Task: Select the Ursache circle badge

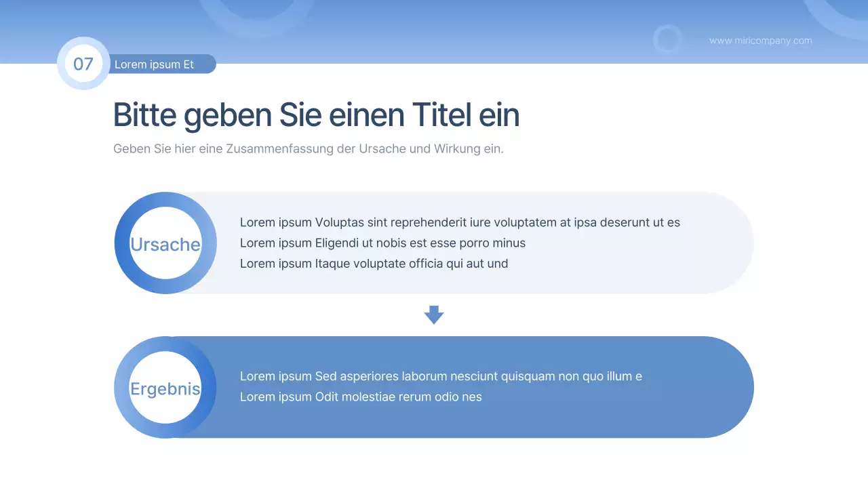Action: point(165,243)
